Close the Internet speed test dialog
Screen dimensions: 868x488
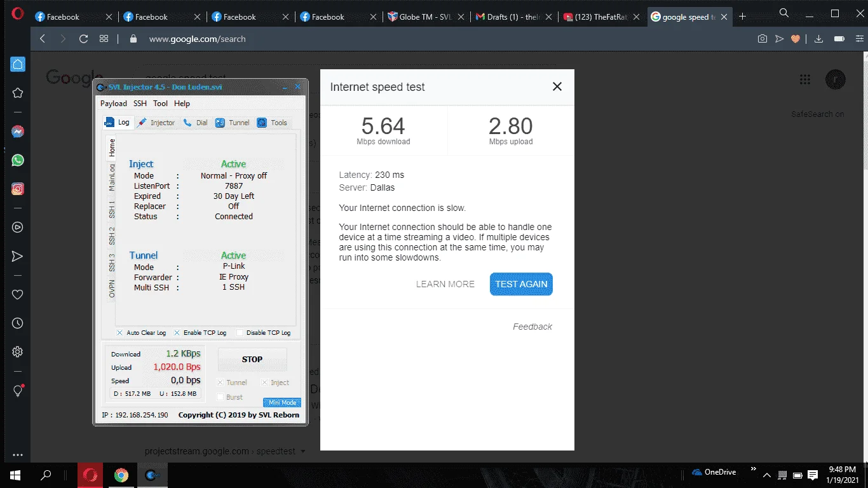557,86
